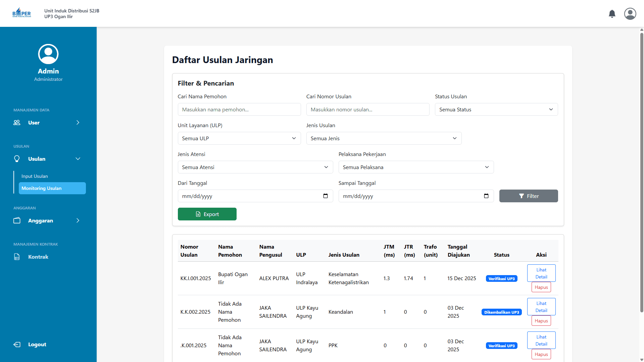Image resolution: width=644 pixels, height=362 pixels.
Task: Open the Pelaksana Pekerjaan dropdown
Action: click(x=416, y=167)
